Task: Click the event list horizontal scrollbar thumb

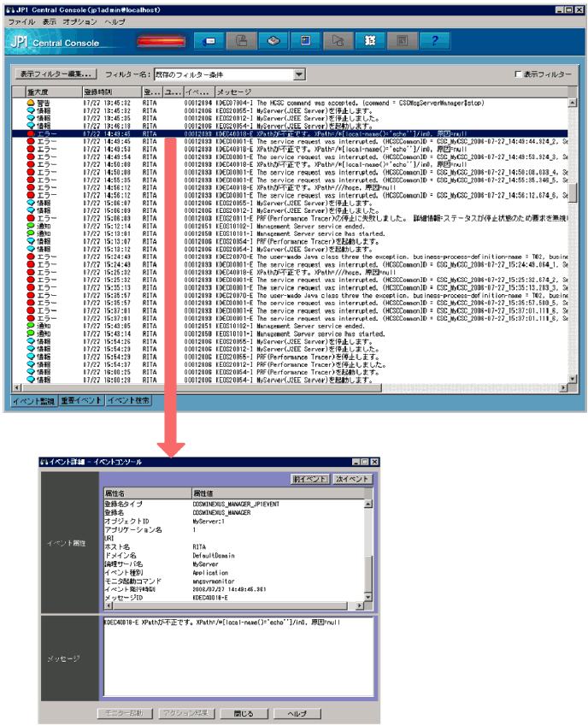Action: [201, 387]
